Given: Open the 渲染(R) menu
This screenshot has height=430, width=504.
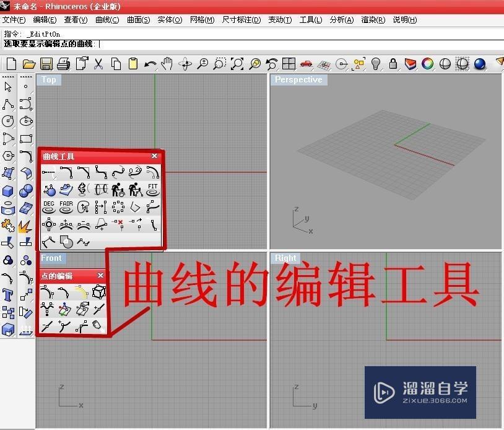Looking at the screenshot, I should [x=373, y=20].
